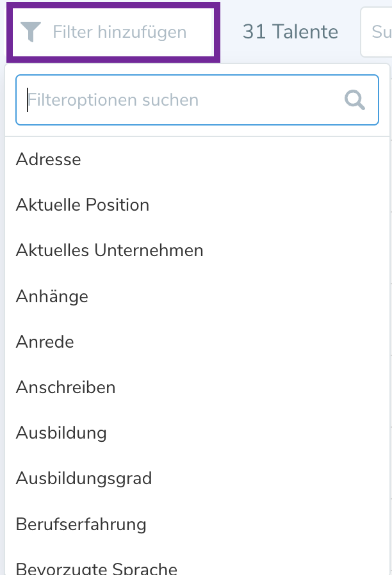The width and height of the screenshot is (392, 575).
Task: Focus the search box right of "31 Talente"
Action: point(378,31)
